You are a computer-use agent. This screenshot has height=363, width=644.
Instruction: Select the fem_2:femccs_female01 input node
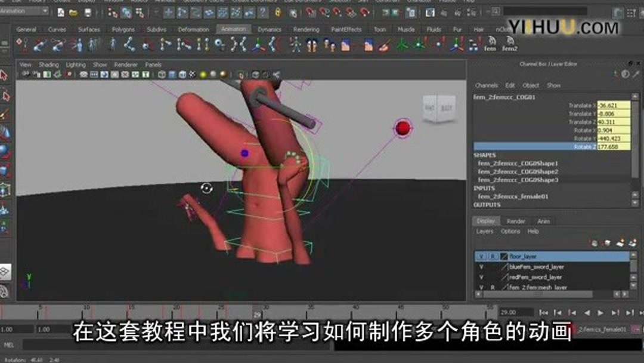[513, 195]
